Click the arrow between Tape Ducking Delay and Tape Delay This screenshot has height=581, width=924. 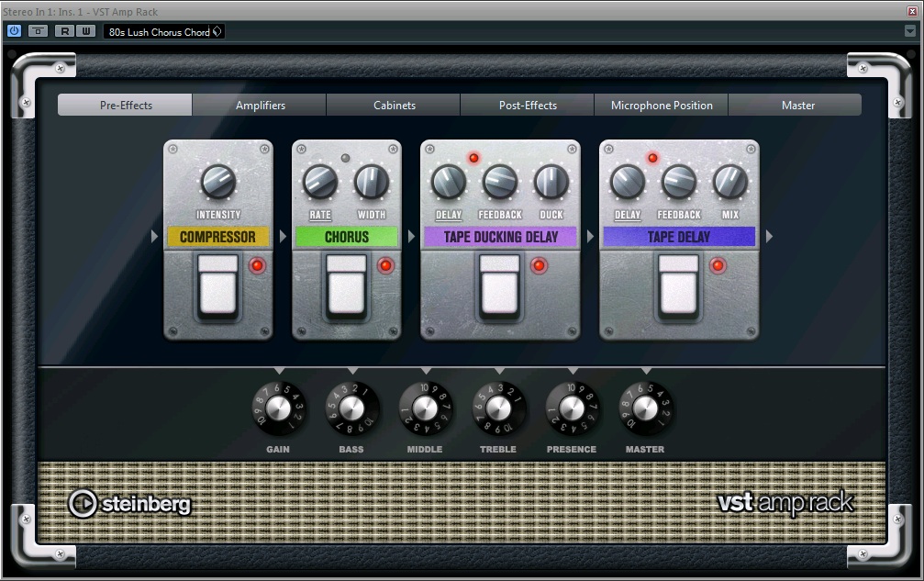click(x=590, y=236)
